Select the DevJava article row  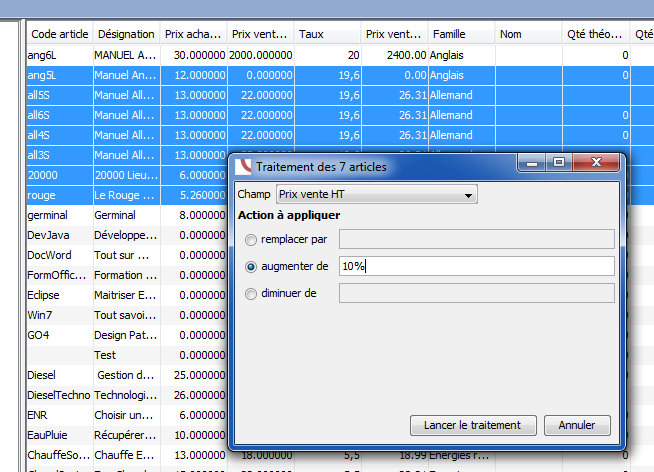59,235
